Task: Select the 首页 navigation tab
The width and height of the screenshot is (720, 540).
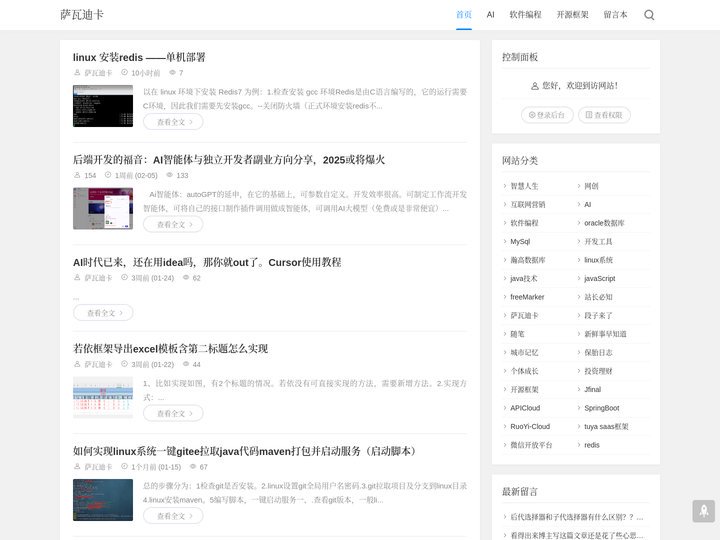Action: tap(464, 15)
